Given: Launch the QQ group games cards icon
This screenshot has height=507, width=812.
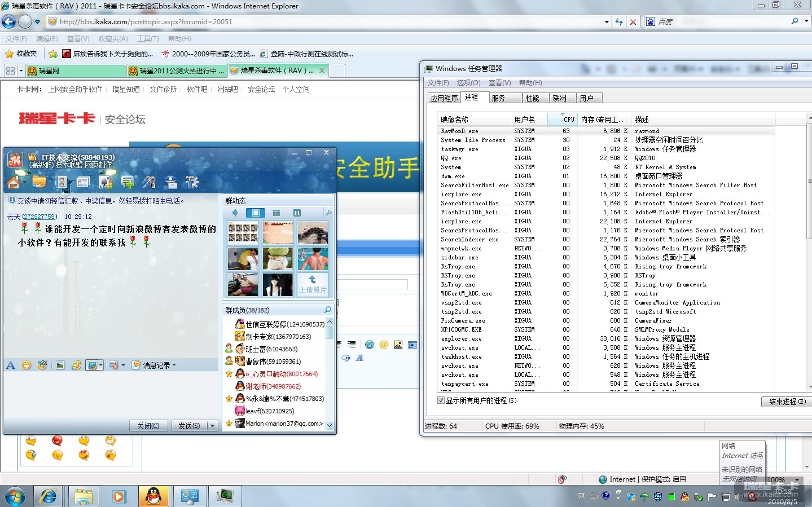Looking at the screenshot, I should (x=106, y=182).
